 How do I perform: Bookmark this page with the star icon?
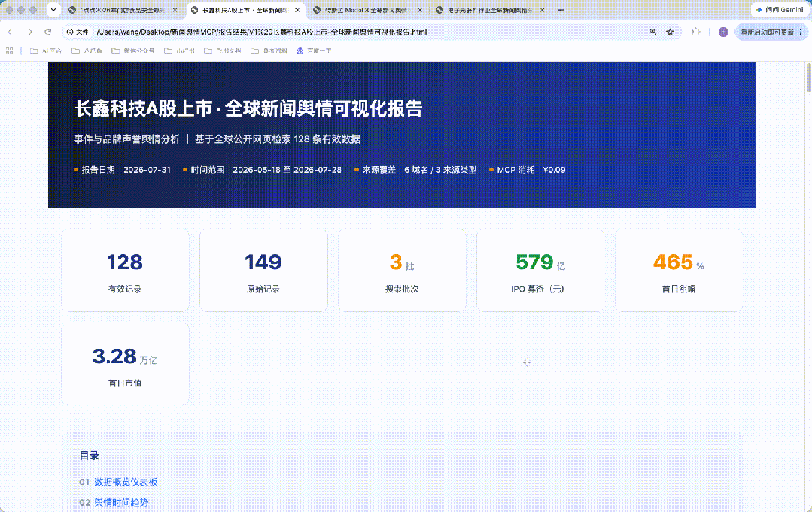[x=670, y=32]
